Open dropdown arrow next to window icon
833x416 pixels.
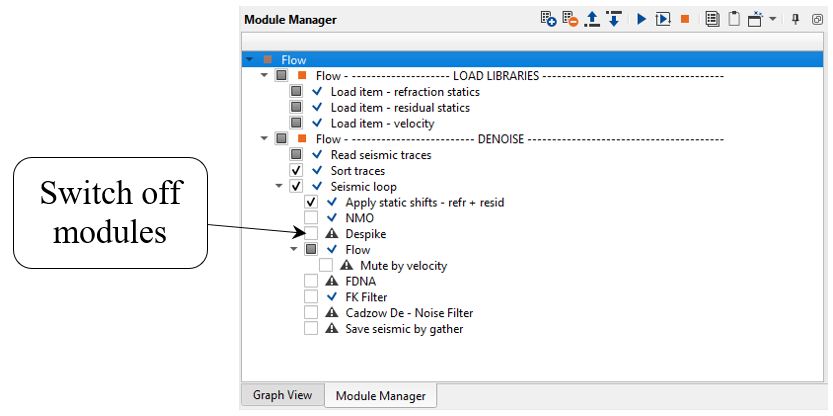pos(772,19)
